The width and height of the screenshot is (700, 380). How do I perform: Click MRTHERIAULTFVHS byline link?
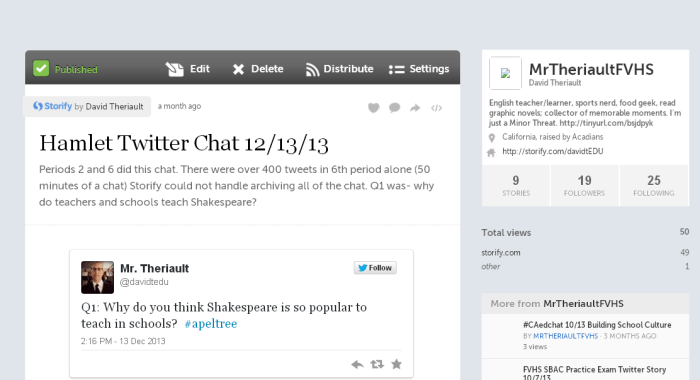tap(565, 336)
